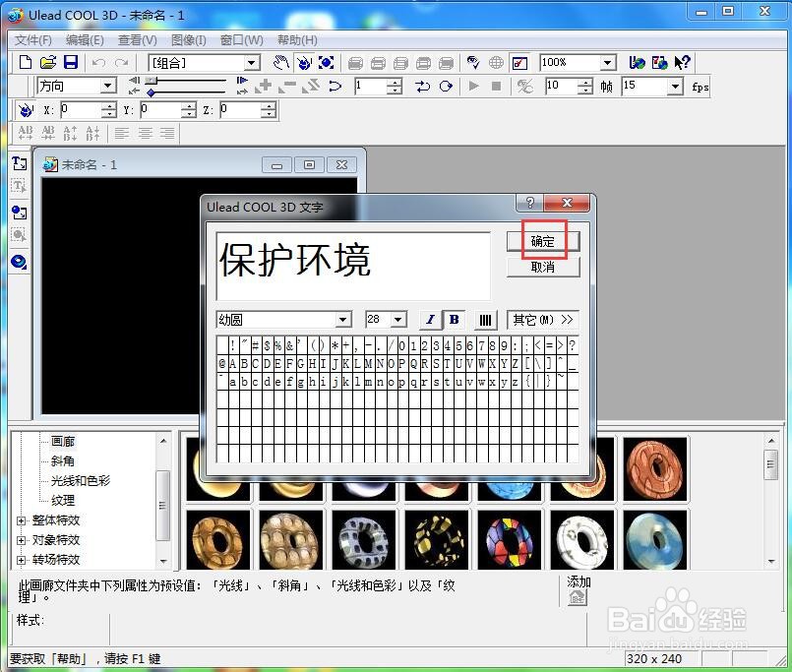Expand the 整体特效 tree node
Image resolution: width=792 pixels, height=672 pixels.
21,520
